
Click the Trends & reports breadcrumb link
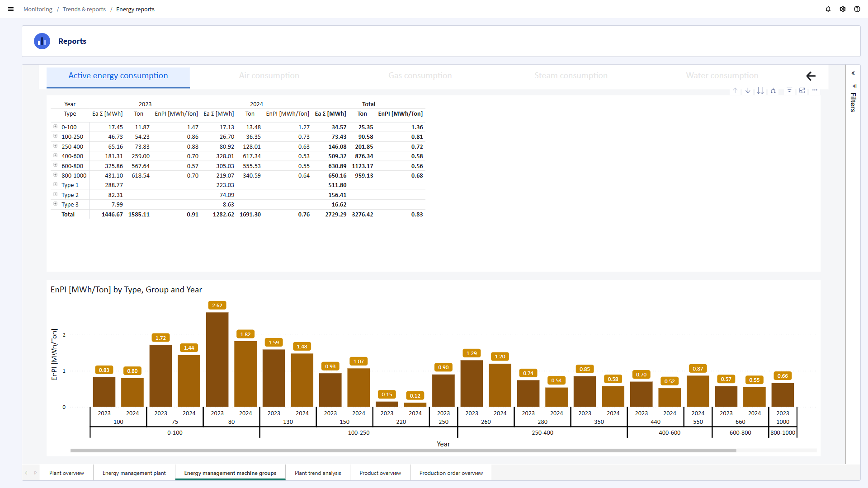[x=84, y=9]
